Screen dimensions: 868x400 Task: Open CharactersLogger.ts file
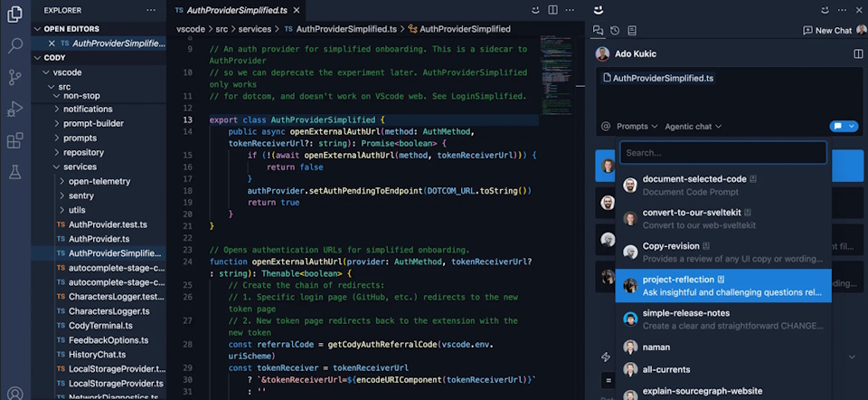point(99,311)
